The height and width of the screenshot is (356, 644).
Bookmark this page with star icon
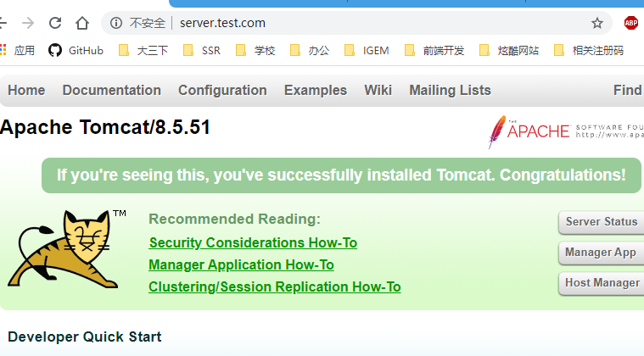pyautogui.click(x=597, y=23)
